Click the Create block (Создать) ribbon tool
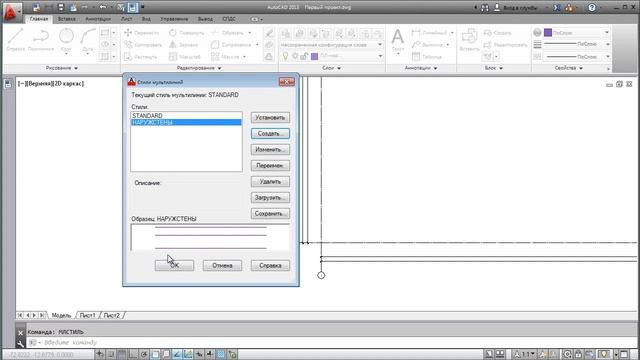Image resolution: width=640 pixels, height=360 pixels. 497,33
